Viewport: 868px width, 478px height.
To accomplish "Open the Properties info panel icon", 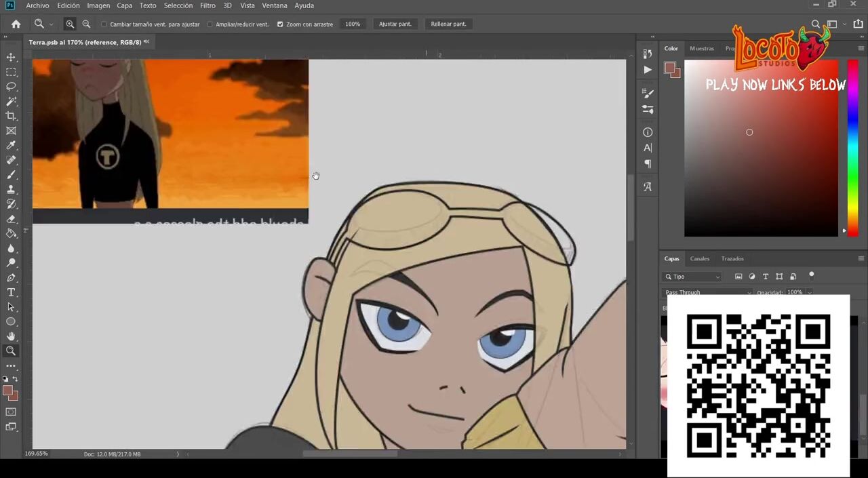I will pos(648,132).
